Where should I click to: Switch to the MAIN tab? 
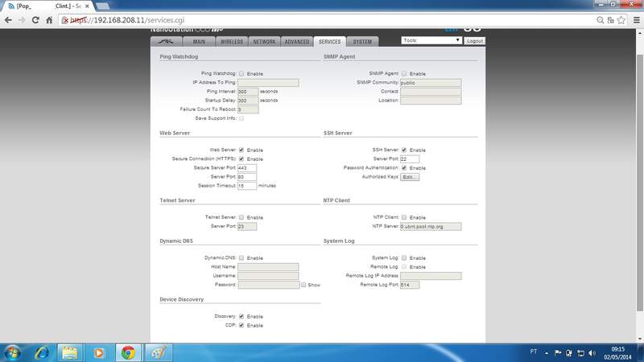coord(199,42)
